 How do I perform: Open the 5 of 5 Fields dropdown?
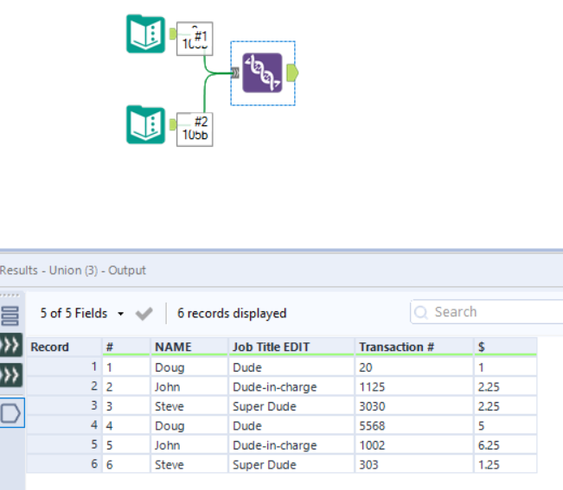coord(82,313)
